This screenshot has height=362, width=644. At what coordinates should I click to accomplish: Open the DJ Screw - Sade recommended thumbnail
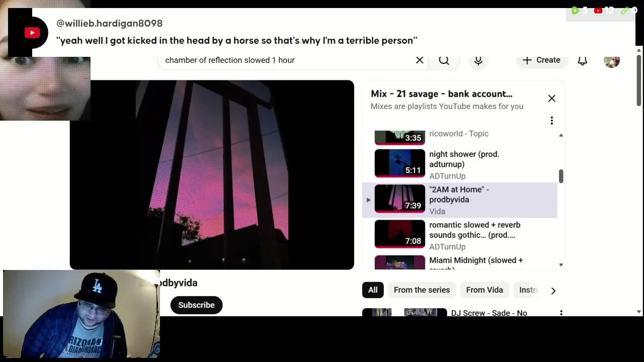(405, 312)
